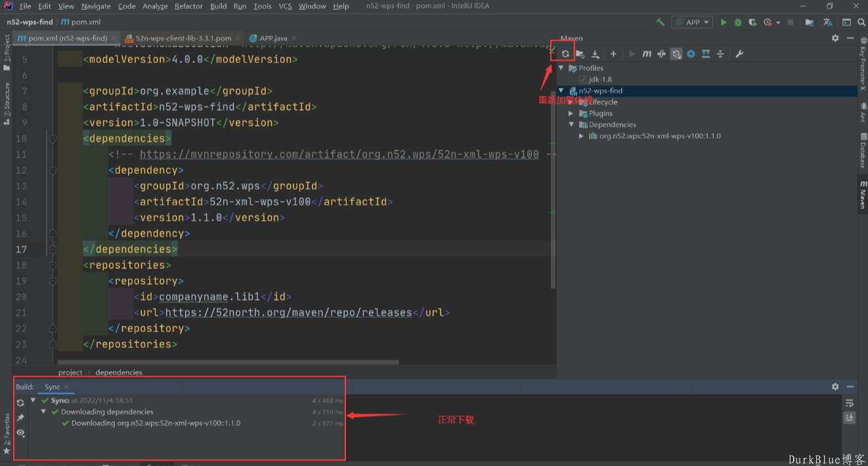The width and height of the screenshot is (868, 466).
Task: Click the editor horizontal scrollbar
Action: coord(228,362)
